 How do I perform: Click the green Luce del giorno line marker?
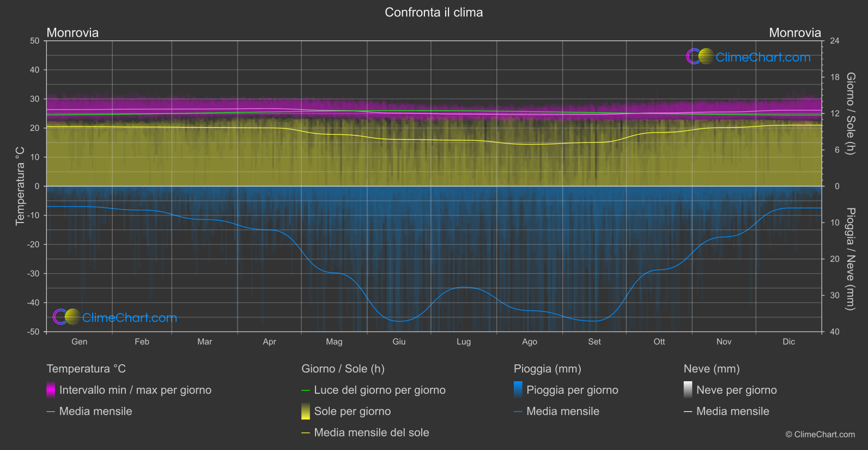(306, 391)
